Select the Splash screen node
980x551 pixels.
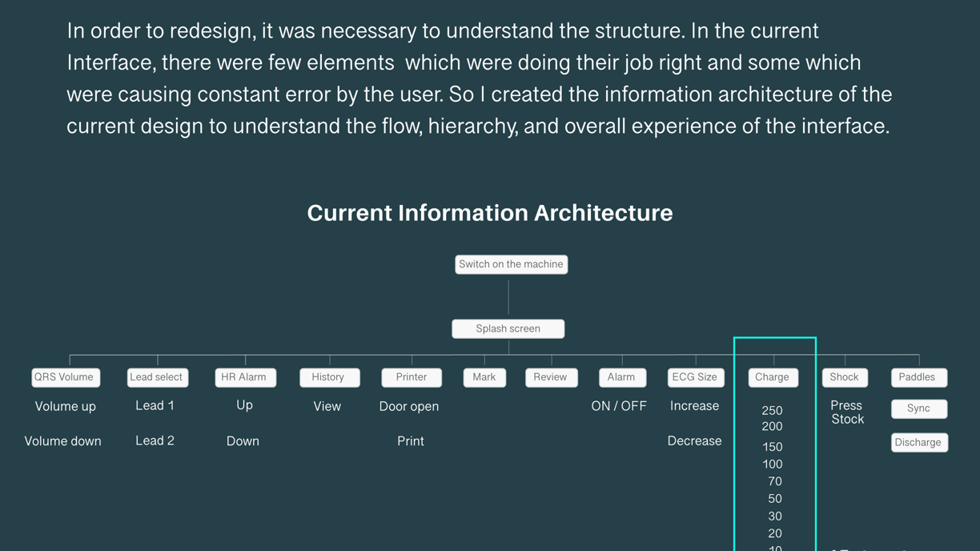(x=508, y=328)
